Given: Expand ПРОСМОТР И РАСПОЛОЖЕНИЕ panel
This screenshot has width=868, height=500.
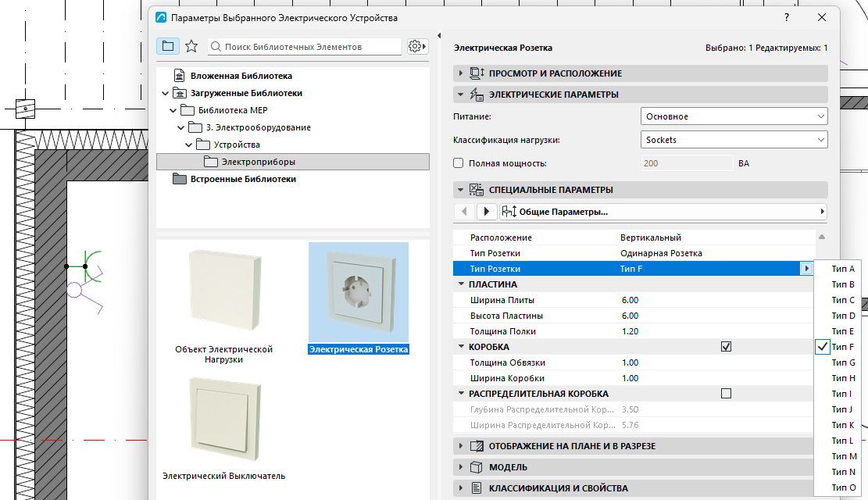Looking at the screenshot, I should (x=461, y=73).
